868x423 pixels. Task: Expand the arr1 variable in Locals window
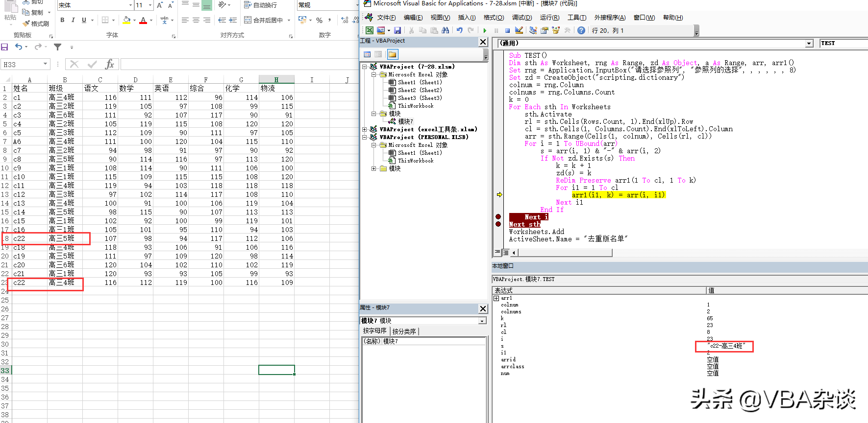click(496, 298)
